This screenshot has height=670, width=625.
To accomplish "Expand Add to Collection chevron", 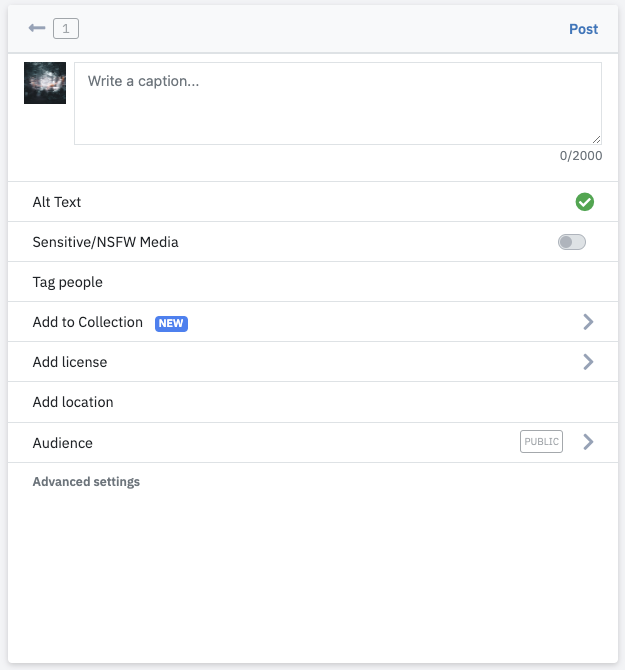I will [x=588, y=322].
